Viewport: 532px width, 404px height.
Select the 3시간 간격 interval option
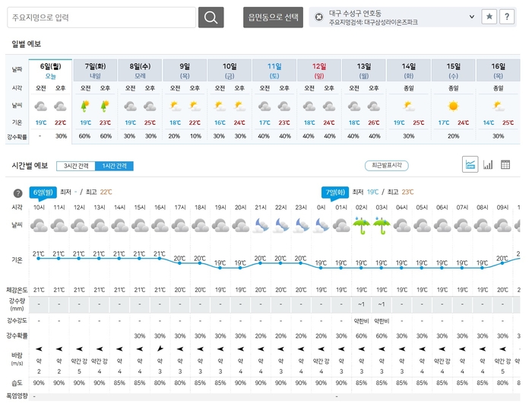point(74,166)
